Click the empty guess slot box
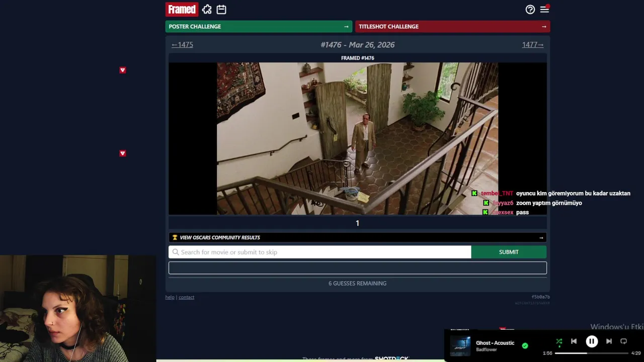The width and height of the screenshot is (644, 362). coord(358,268)
